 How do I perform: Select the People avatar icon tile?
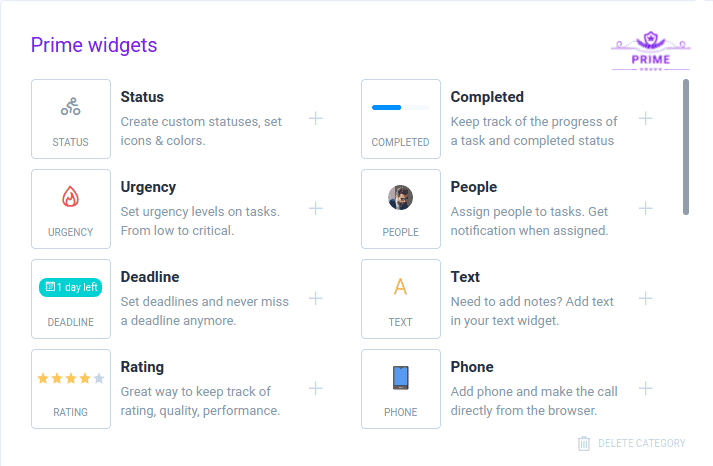click(x=401, y=209)
